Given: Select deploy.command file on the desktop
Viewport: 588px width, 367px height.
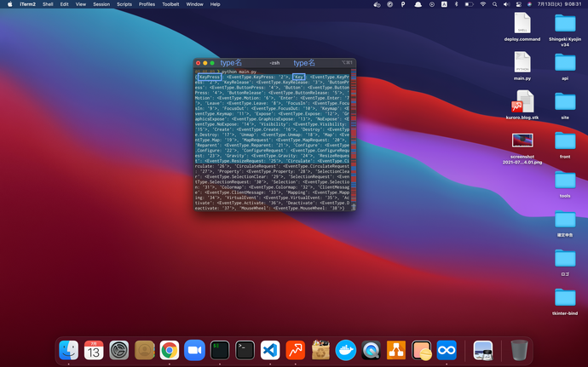Looking at the screenshot, I should click(522, 26).
